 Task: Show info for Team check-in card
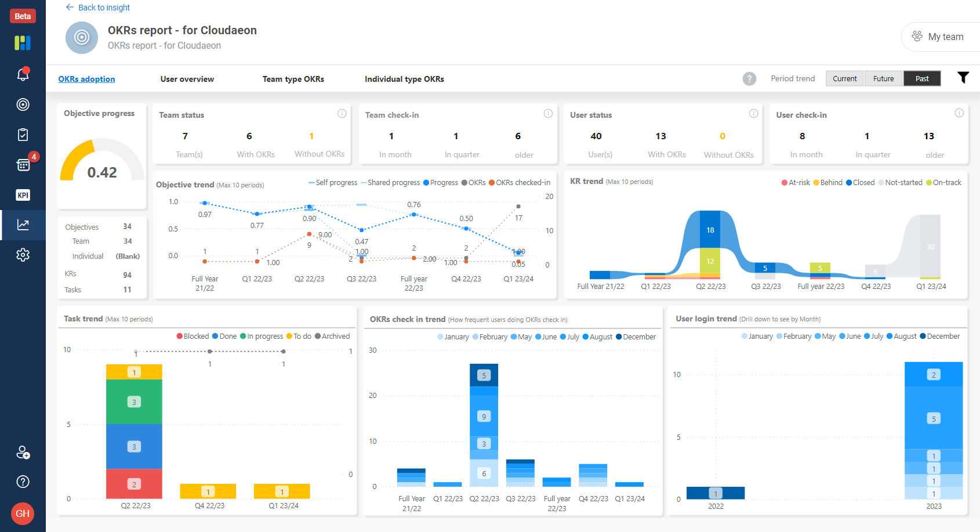tap(548, 114)
